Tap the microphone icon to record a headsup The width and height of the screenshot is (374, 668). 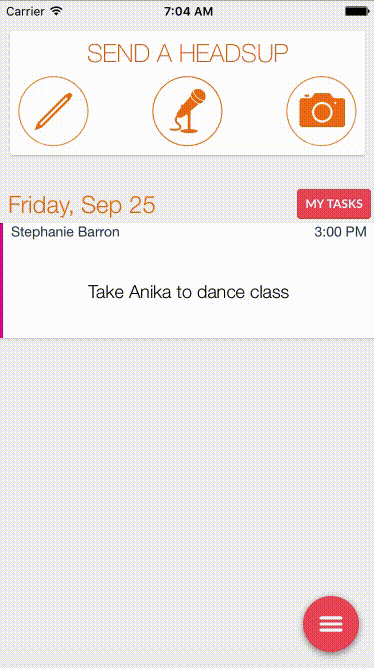(187, 111)
